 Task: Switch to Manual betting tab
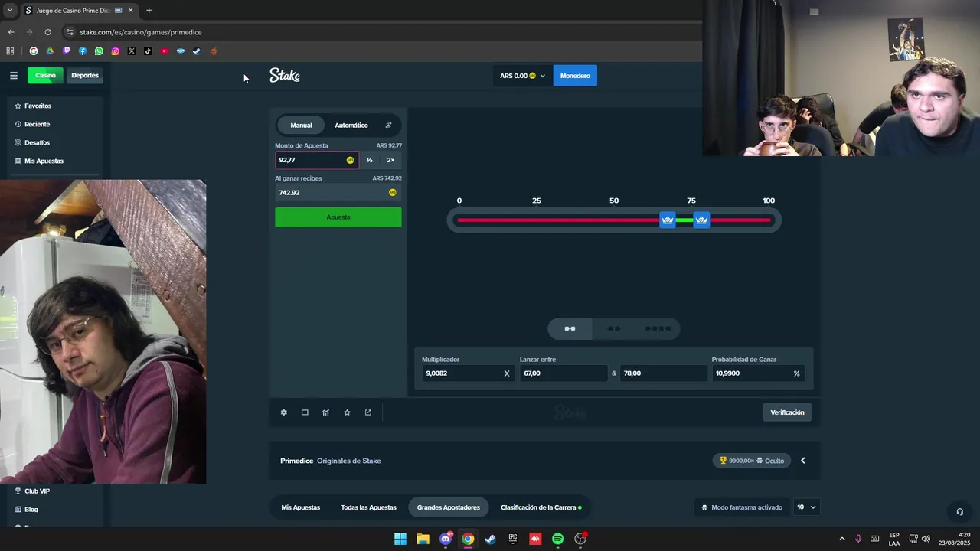301,125
